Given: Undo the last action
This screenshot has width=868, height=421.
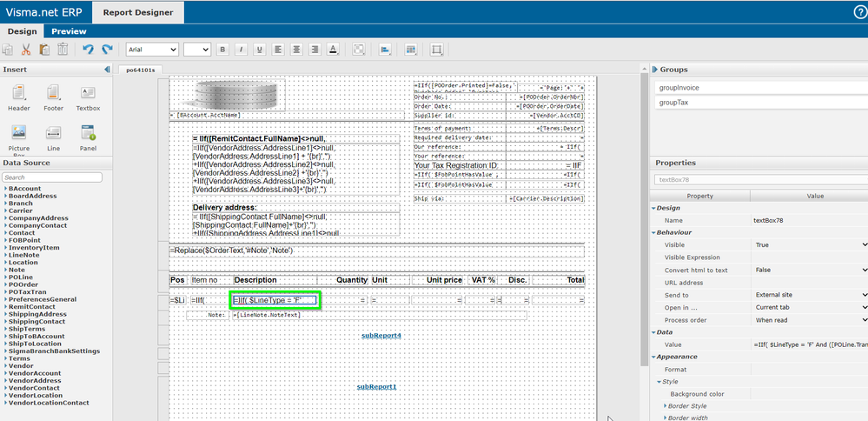Looking at the screenshot, I should point(88,50).
